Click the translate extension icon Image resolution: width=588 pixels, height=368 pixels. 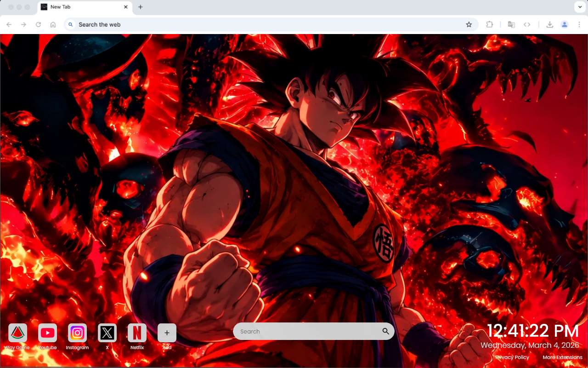tap(511, 24)
